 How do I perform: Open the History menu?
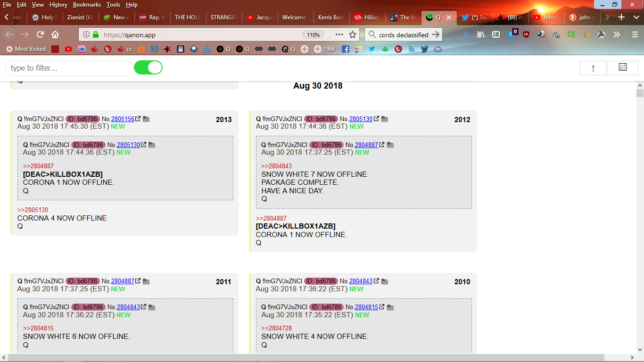click(x=58, y=5)
